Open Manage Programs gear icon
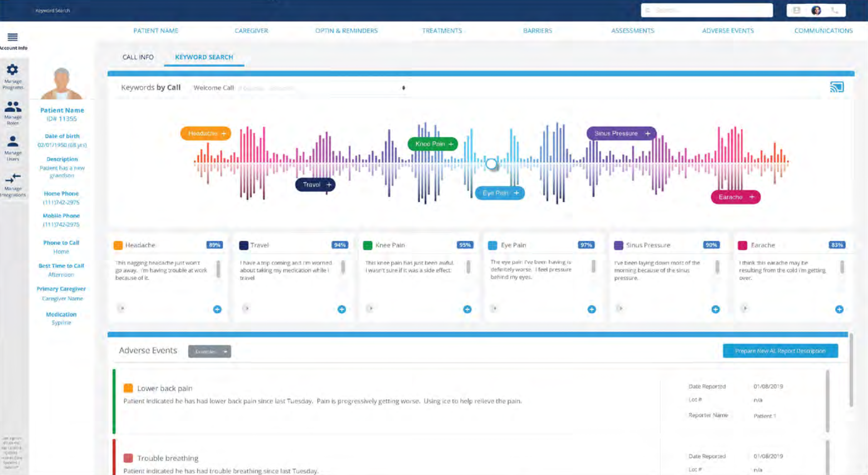This screenshot has width=868, height=475. 12,70
